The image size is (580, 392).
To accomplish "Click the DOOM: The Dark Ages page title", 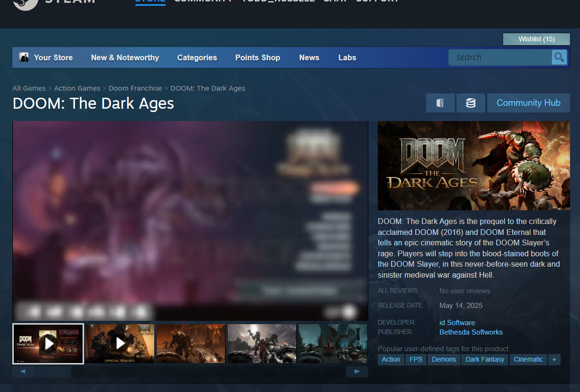I will pos(94,103).
